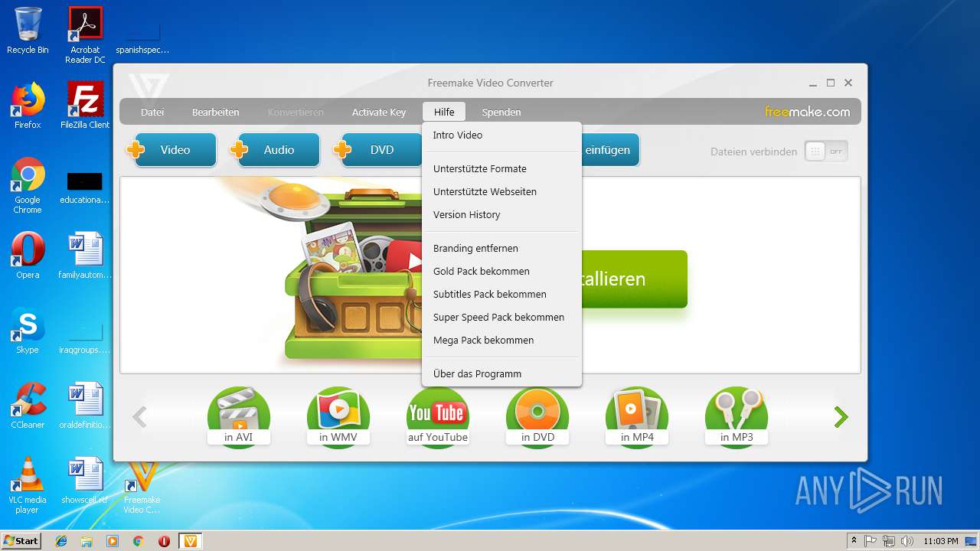Choose 'Unterstützte Formate' menu entry

[x=501, y=168]
